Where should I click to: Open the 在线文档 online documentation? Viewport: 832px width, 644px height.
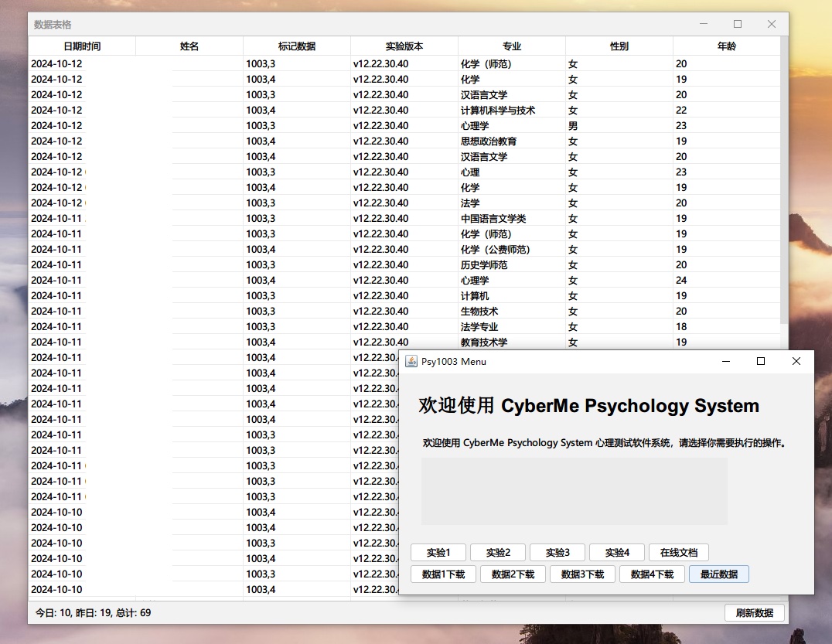[x=678, y=553]
